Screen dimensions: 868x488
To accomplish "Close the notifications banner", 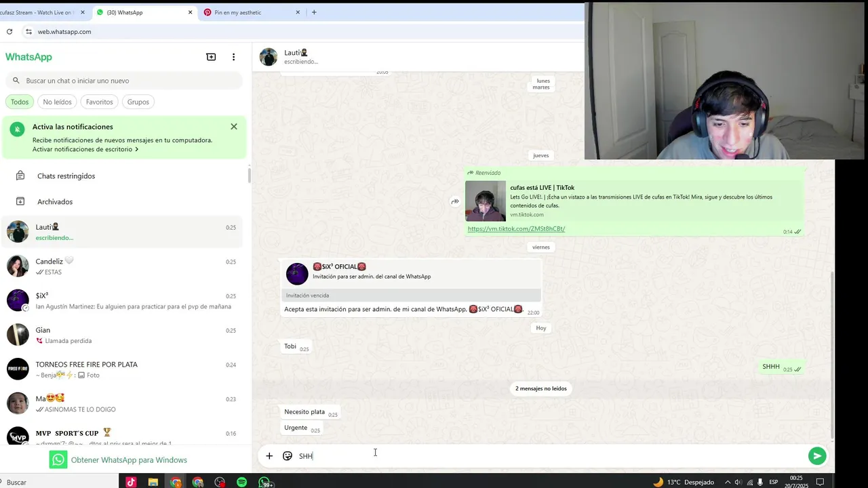I will point(234,127).
